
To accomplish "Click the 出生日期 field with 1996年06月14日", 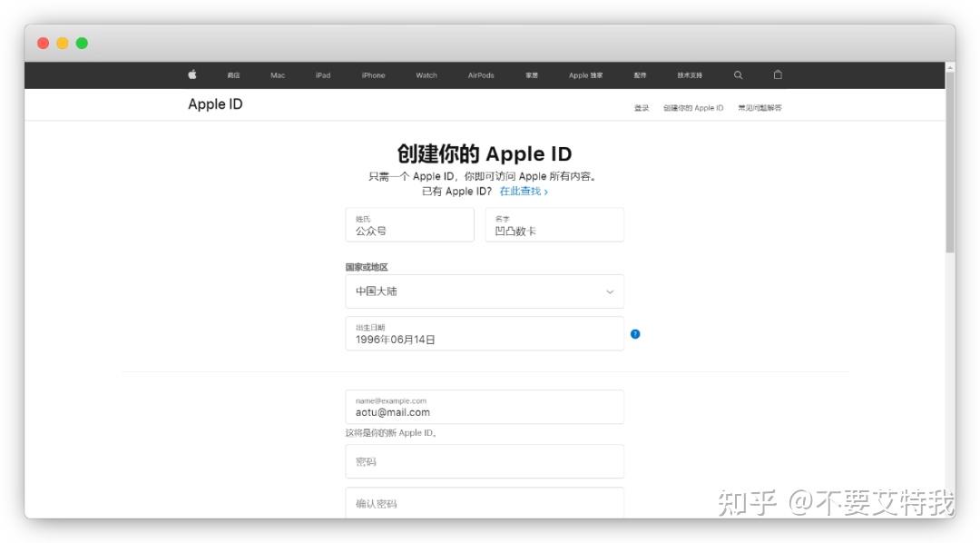I will [485, 333].
